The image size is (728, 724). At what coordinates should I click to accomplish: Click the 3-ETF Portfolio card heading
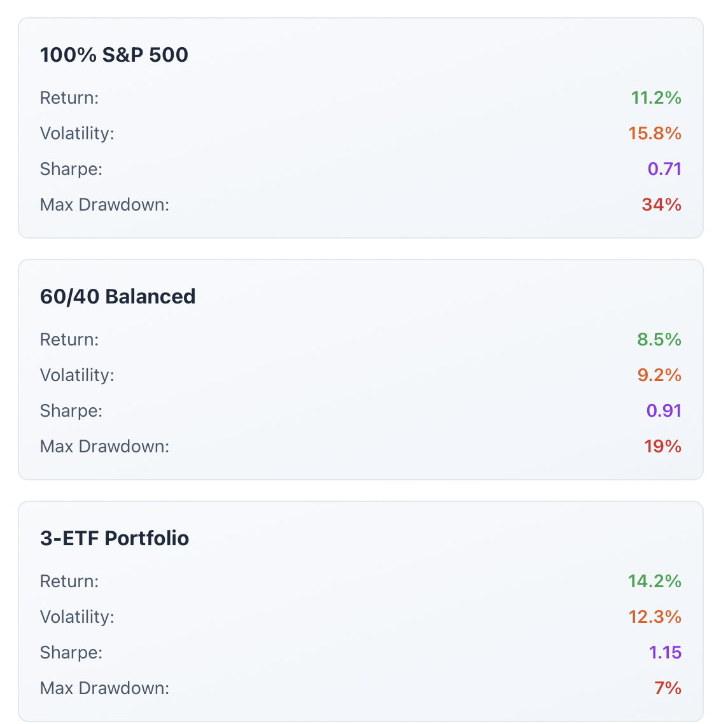click(x=115, y=538)
